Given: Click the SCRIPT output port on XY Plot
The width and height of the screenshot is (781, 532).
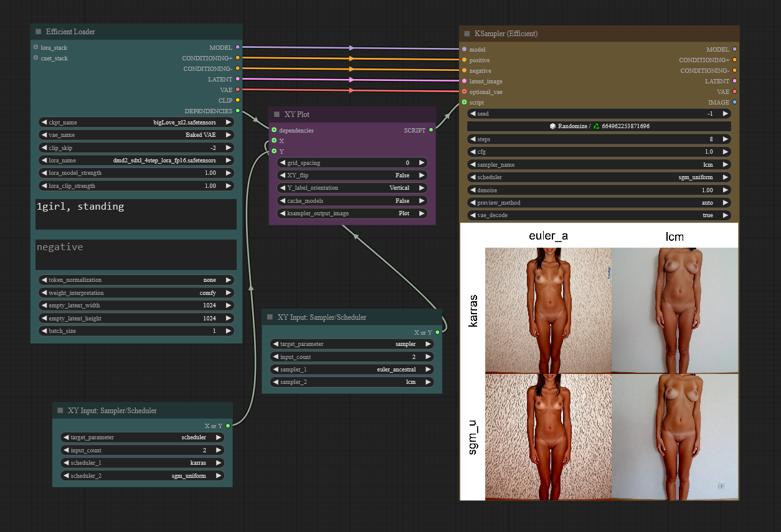Looking at the screenshot, I should pos(431,130).
